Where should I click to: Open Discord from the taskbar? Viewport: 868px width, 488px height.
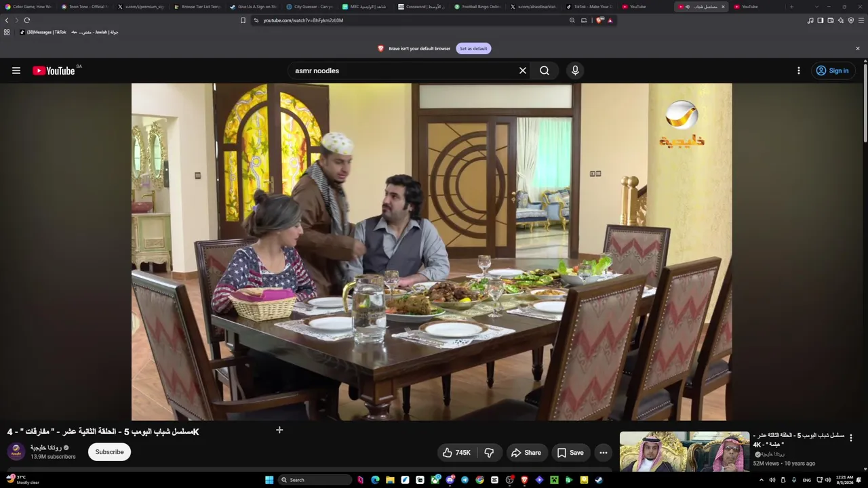(x=450, y=480)
